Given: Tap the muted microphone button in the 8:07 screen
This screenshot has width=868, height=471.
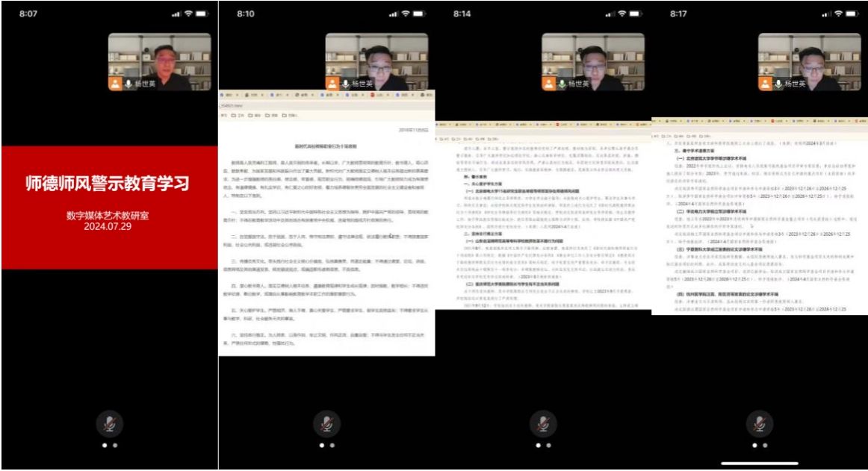Looking at the screenshot, I should click(x=109, y=424).
